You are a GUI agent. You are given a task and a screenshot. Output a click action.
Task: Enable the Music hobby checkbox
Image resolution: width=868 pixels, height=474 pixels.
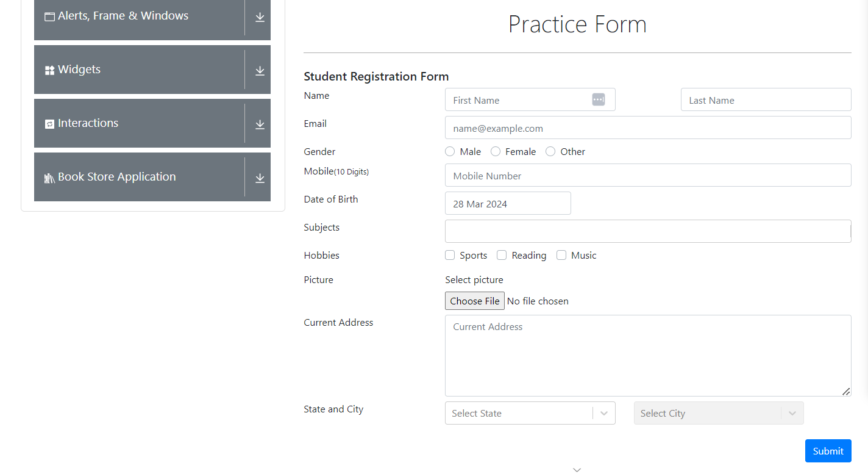561,255
